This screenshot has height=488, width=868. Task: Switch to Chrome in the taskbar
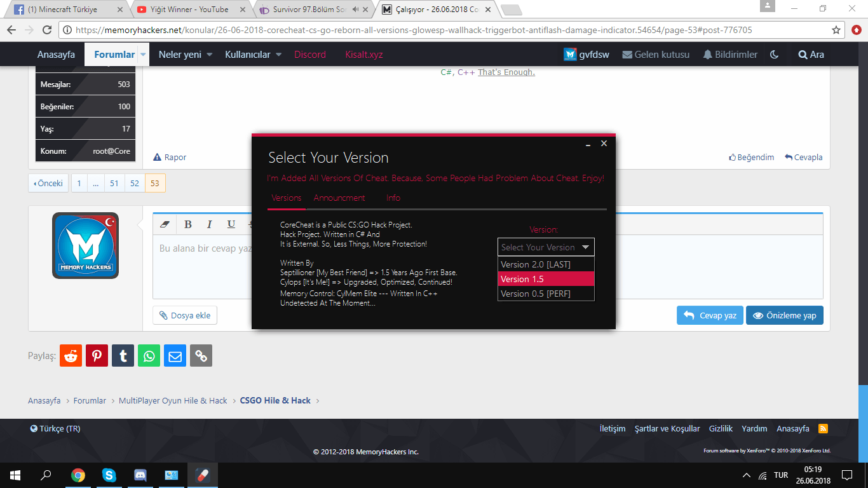pyautogui.click(x=78, y=475)
